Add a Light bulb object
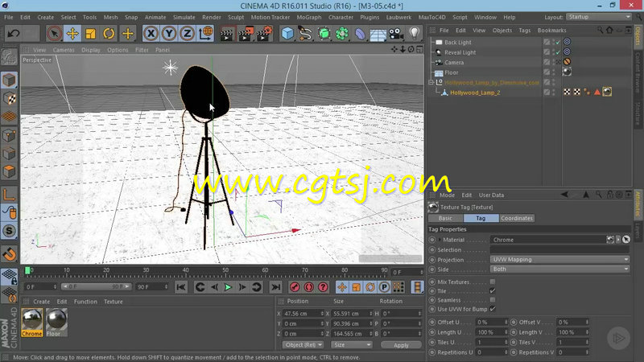 [x=414, y=34]
